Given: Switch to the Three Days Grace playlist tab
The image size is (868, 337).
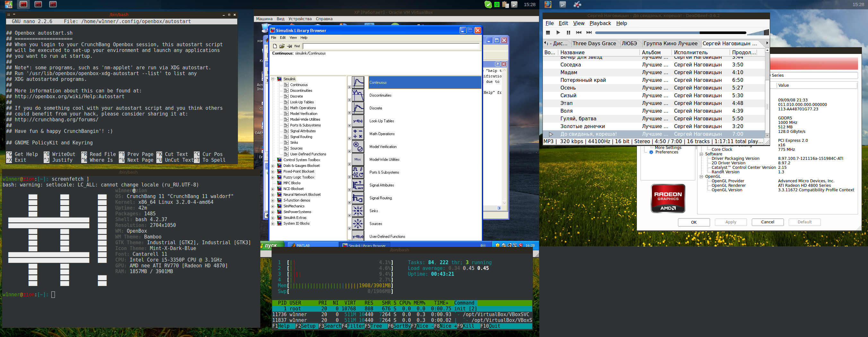Looking at the screenshot, I should (x=594, y=43).
